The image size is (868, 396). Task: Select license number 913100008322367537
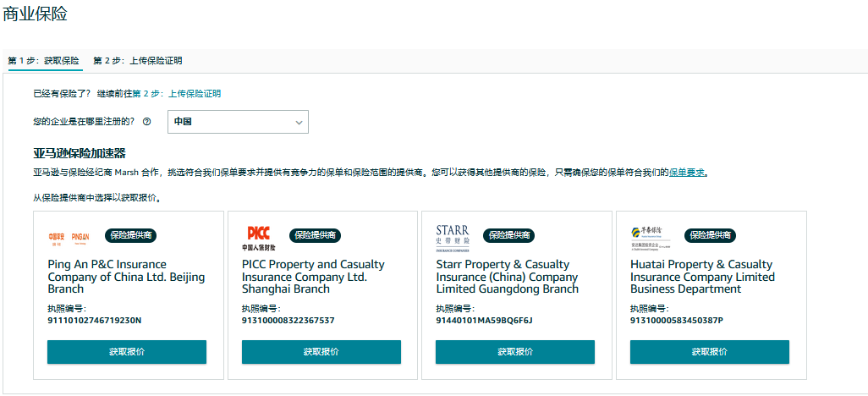point(288,320)
